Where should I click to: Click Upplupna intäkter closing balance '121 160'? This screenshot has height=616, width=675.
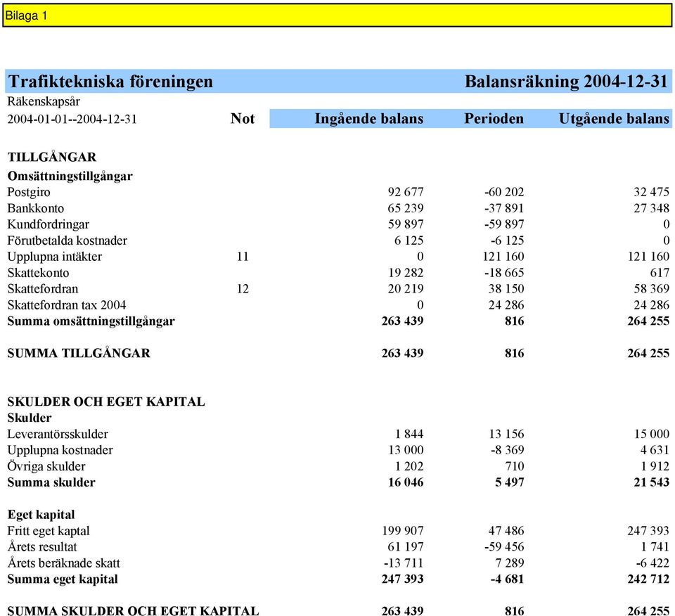[648, 257]
